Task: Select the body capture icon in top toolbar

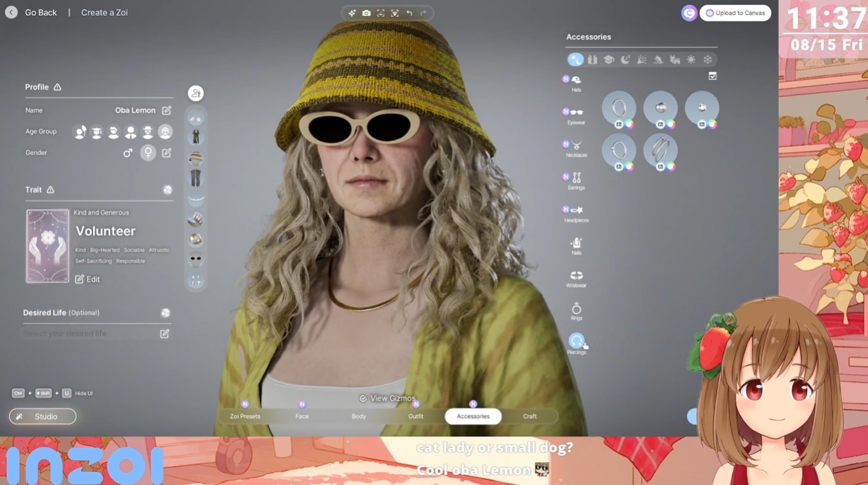Action: [x=394, y=13]
